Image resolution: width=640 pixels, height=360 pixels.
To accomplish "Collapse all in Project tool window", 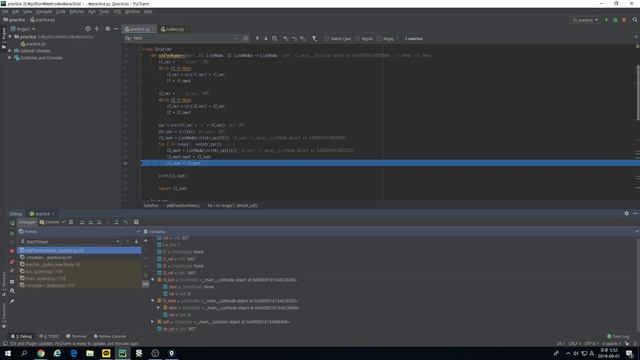I will (x=97, y=29).
